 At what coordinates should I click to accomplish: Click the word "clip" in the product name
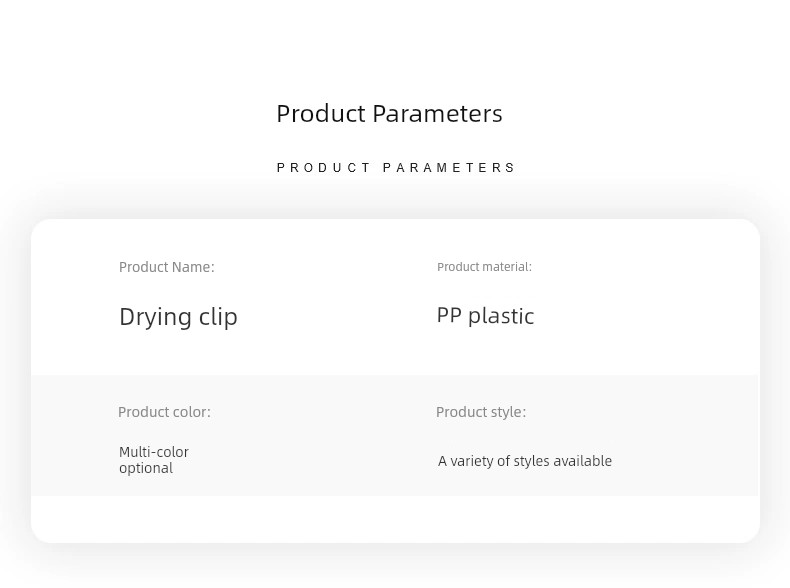[x=214, y=317]
